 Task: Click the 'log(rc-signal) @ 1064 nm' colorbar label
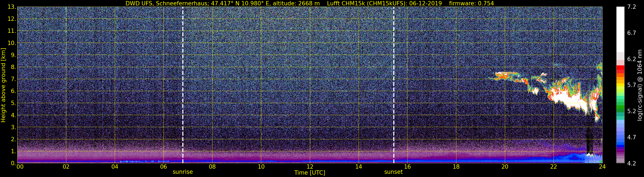tap(640, 85)
